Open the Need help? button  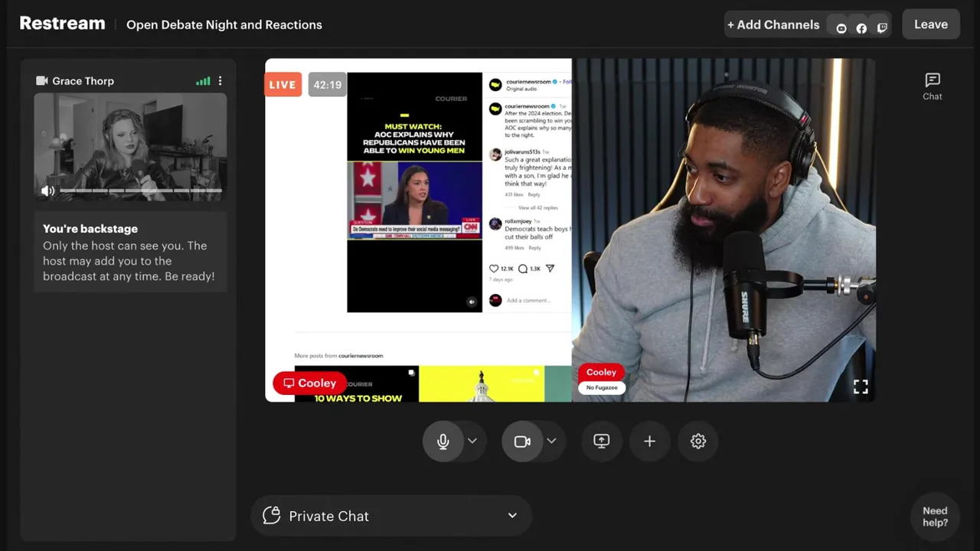935,517
